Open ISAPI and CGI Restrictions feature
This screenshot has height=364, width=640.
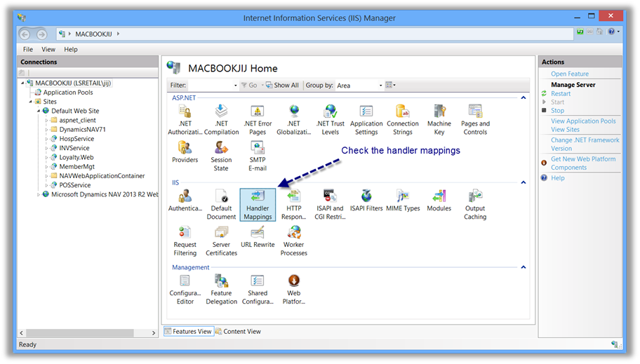point(331,205)
